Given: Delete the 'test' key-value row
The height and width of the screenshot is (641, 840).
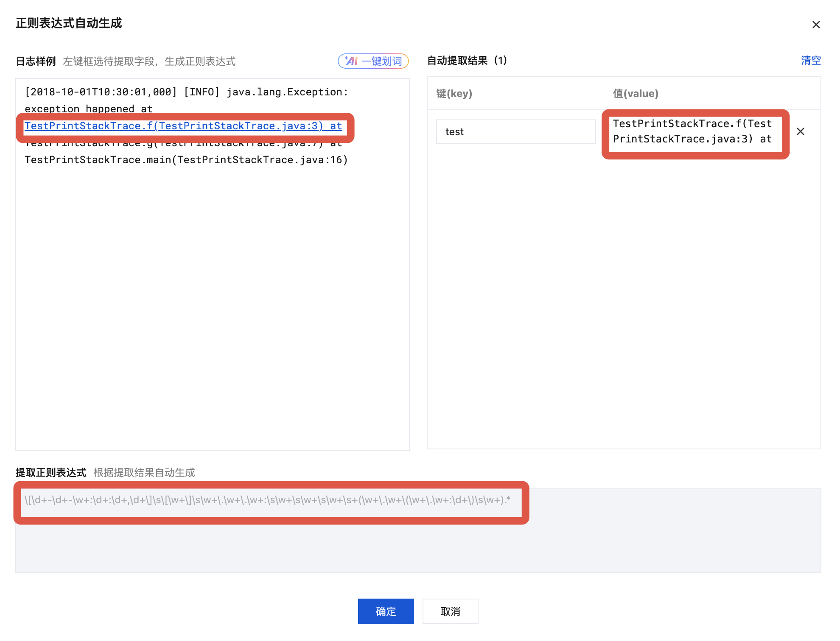Looking at the screenshot, I should (x=800, y=131).
